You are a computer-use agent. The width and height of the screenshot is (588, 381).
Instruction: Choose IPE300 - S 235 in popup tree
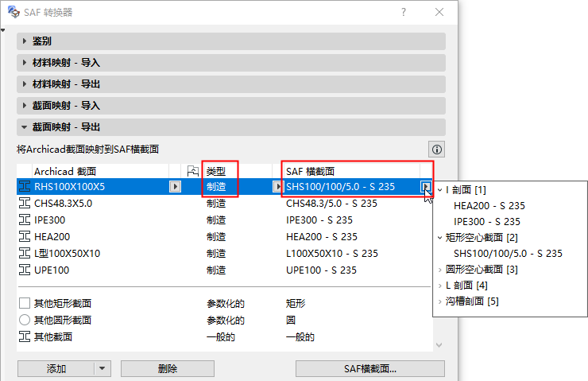point(487,221)
